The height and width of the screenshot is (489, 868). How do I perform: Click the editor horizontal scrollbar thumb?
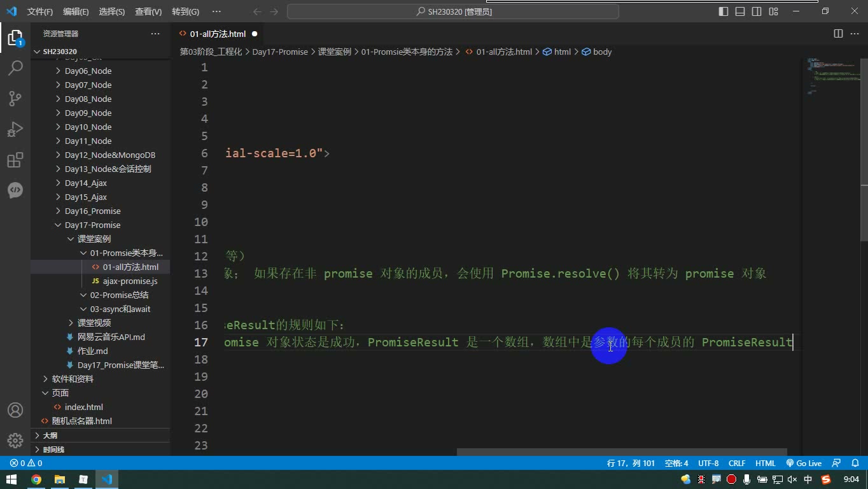(x=622, y=452)
